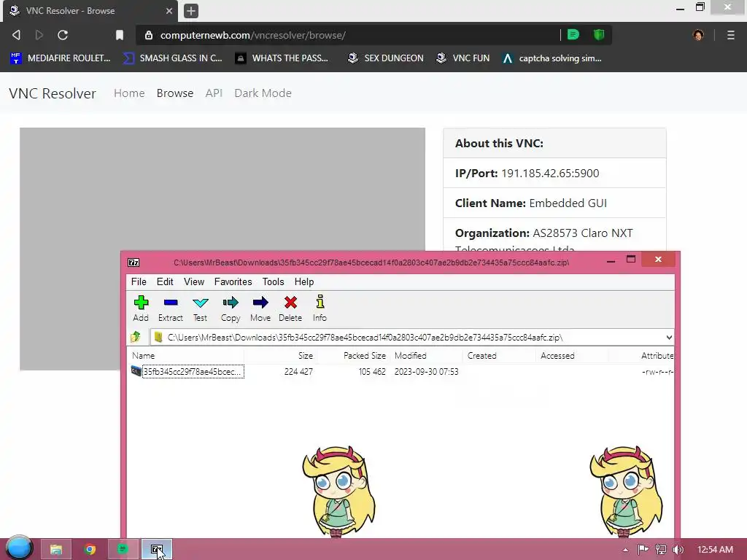Click the Add button in 7-Zip toolbar
The width and height of the screenshot is (747, 560).
click(141, 308)
